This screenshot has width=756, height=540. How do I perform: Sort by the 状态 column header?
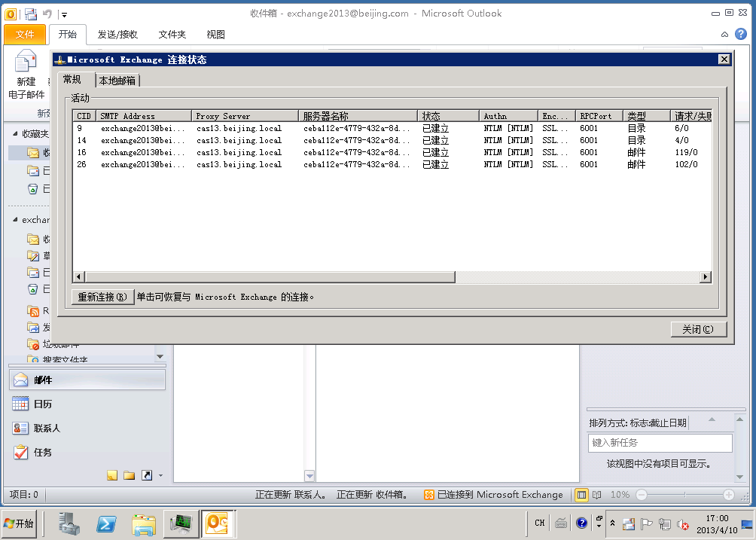coord(448,116)
